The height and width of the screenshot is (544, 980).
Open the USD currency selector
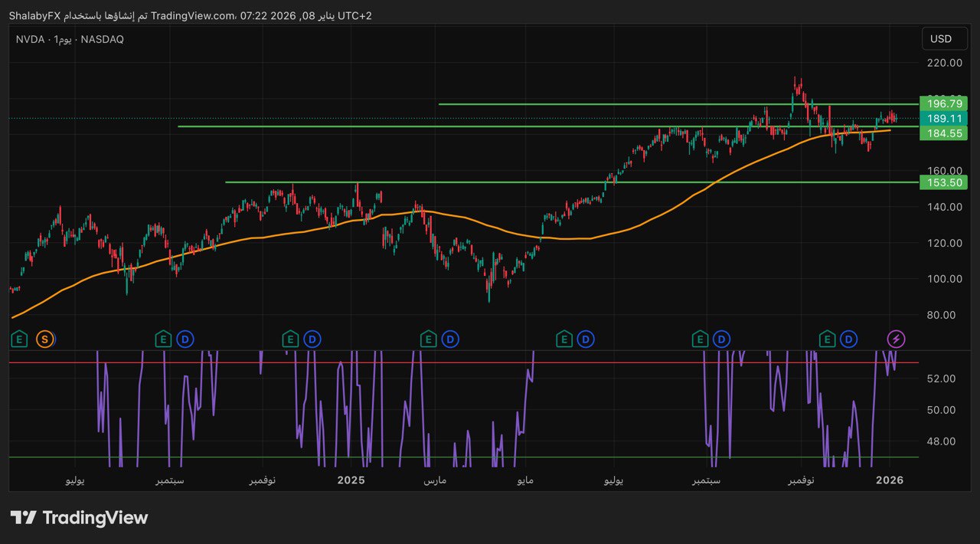point(940,39)
